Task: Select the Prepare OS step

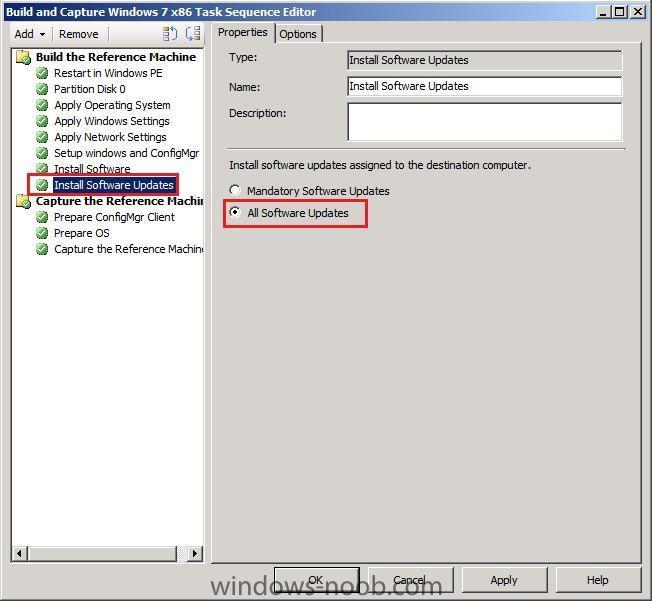Action: [82, 233]
